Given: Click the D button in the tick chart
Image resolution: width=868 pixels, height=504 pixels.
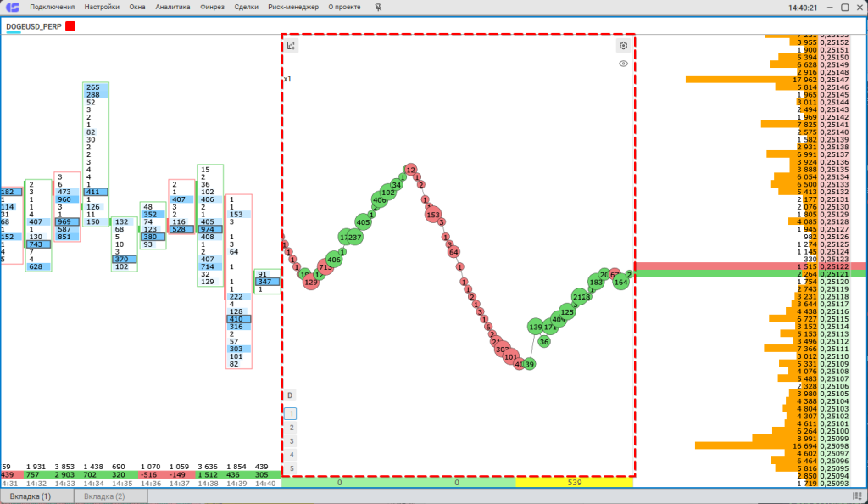Looking at the screenshot, I should tap(290, 395).
